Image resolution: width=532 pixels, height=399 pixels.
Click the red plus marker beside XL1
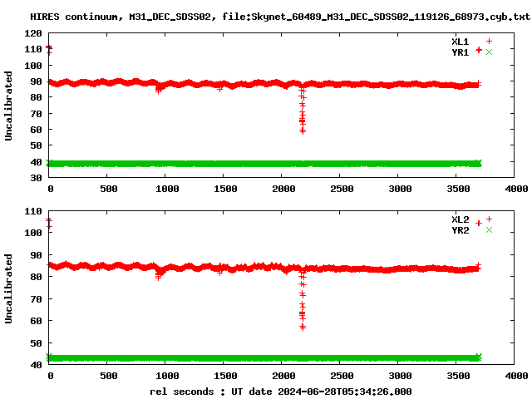489,42
